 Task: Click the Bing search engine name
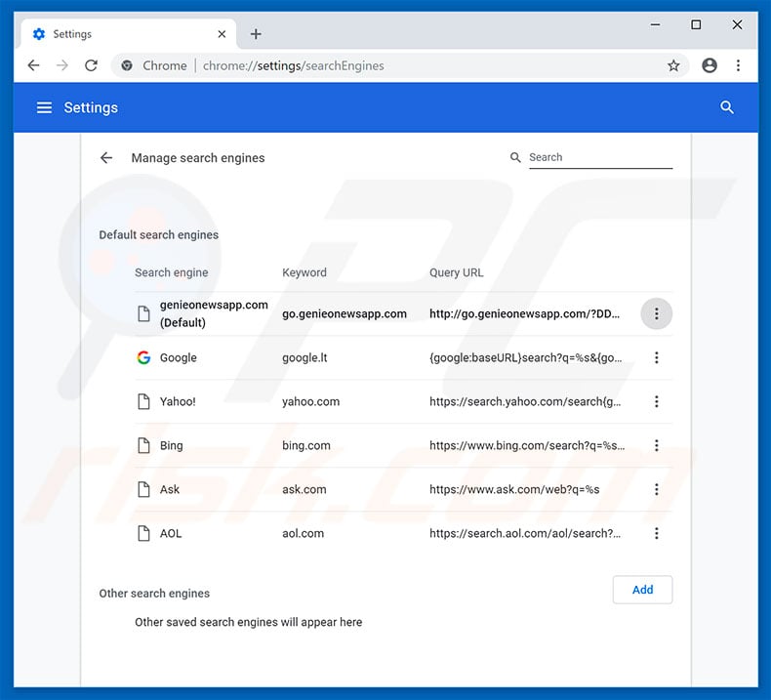(171, 445)
